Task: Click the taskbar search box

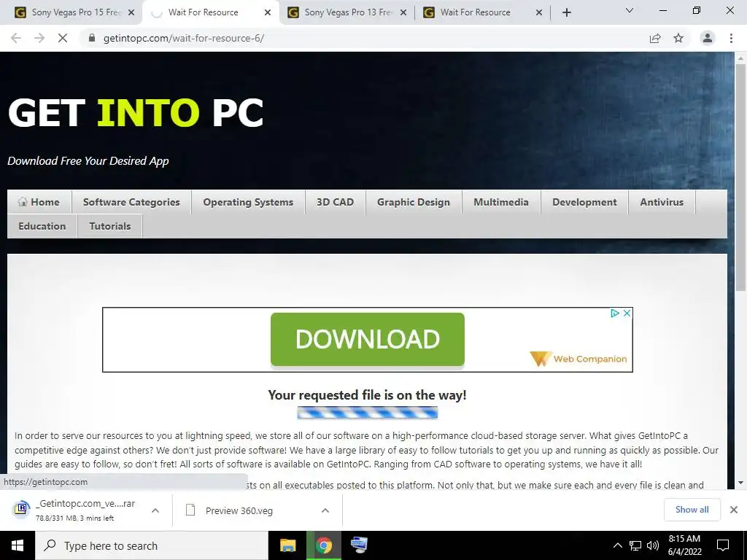Action: point(152,545)
